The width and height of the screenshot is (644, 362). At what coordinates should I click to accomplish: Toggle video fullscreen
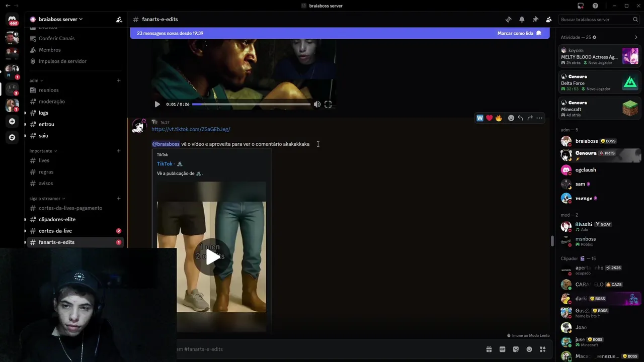(328, 104)
